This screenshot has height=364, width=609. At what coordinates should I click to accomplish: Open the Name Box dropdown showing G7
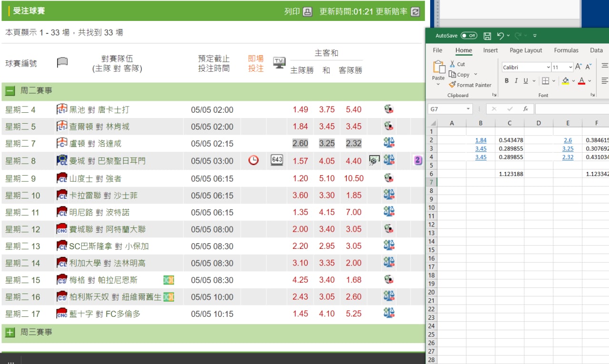[468, 109]
